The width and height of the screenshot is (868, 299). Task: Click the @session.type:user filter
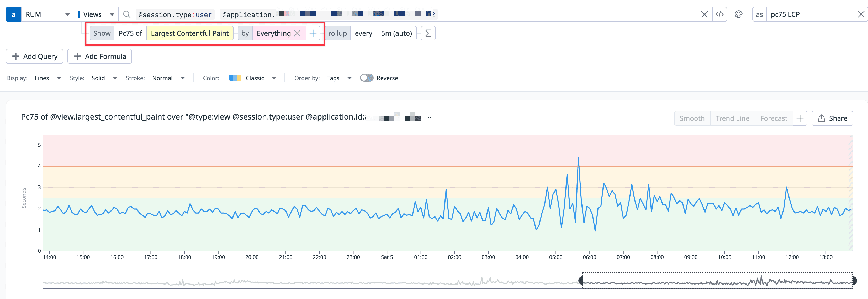[175, 14]
